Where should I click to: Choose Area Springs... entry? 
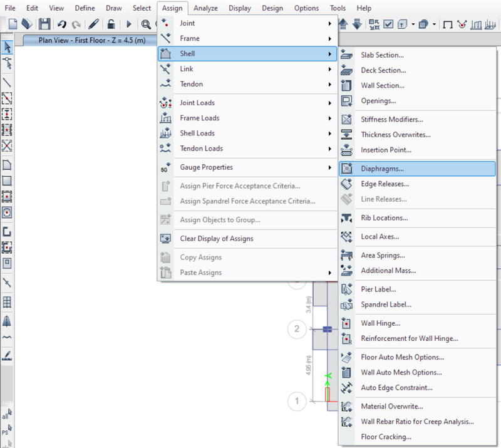click(383, 255)
